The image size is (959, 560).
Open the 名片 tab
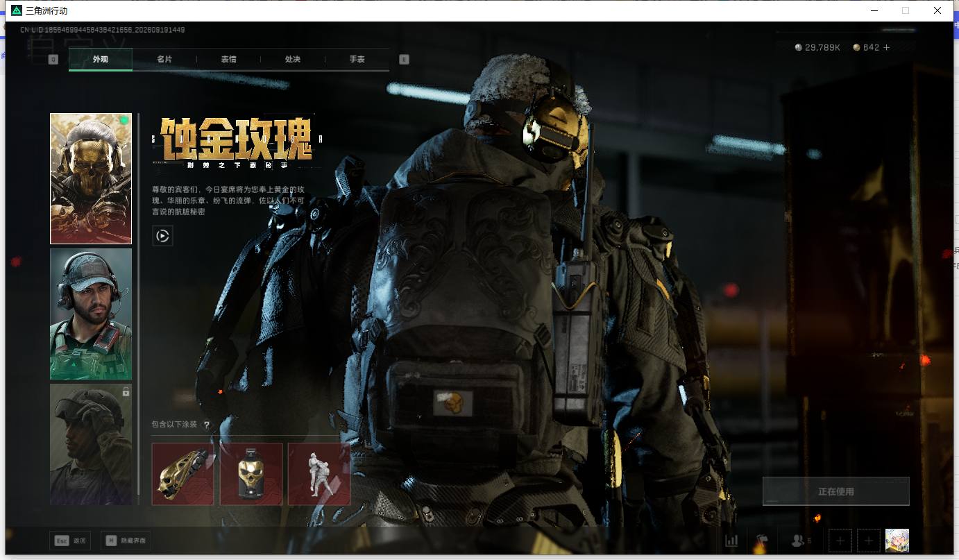tap(164, 60)
